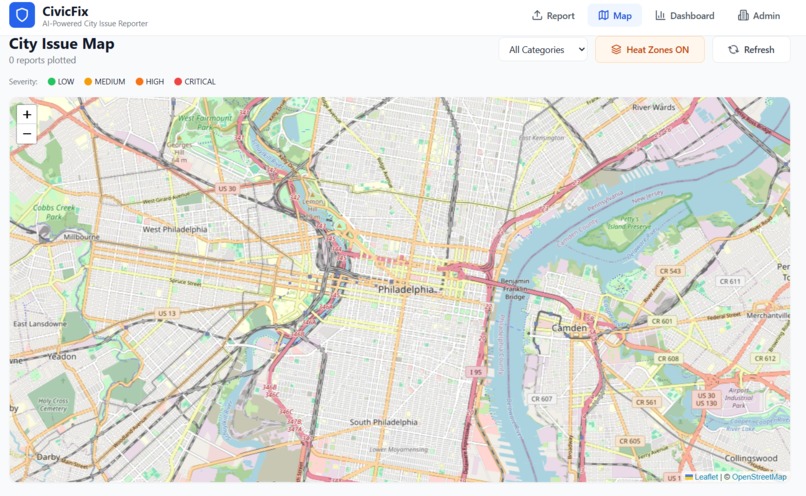This screenshot has width=806, height=496.
Task: Click the Darby town label
Action: tap(48, 456)
